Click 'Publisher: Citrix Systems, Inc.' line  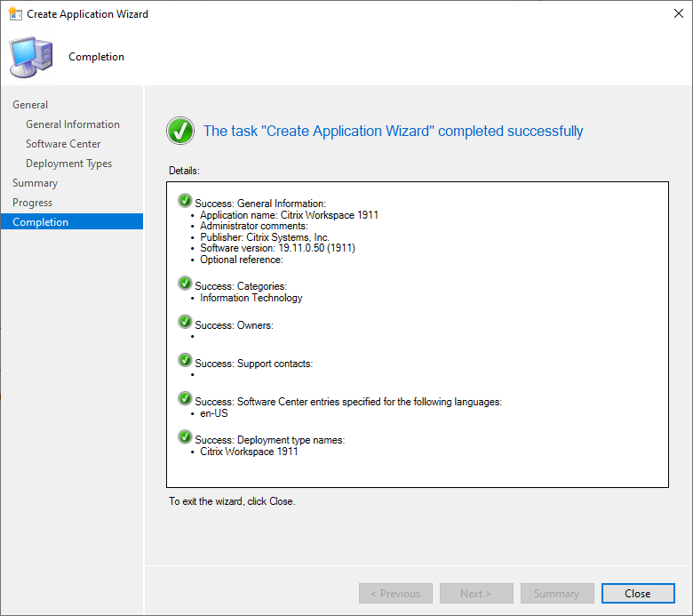click(x=265, y=237)
